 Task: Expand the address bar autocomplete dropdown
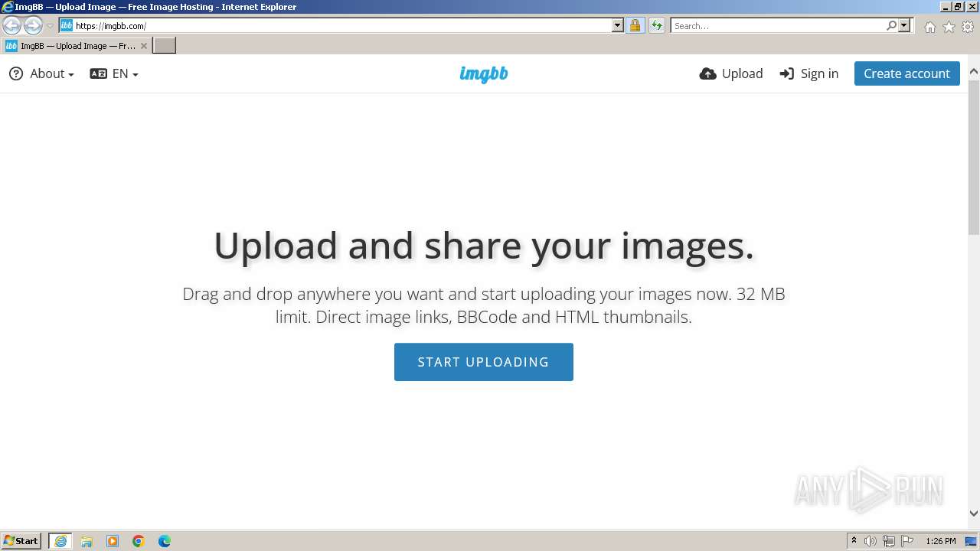tap(618, 25)
